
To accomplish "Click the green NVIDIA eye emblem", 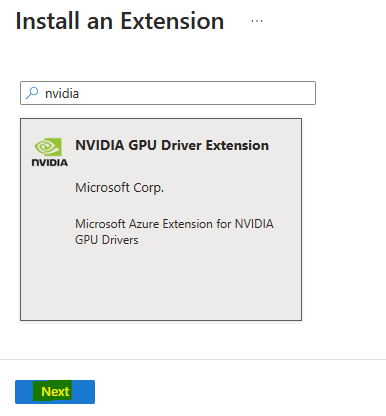I will (x=48, y=147).
